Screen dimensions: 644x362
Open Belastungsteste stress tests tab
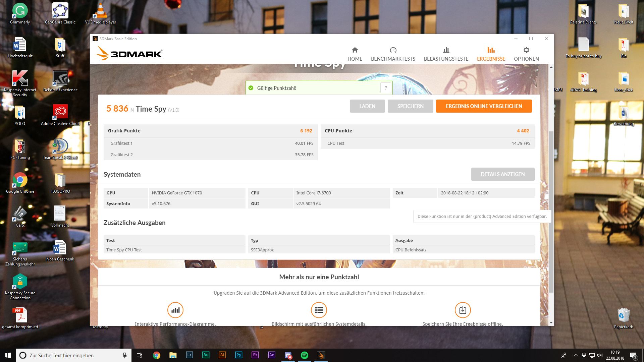click(446, 54)
